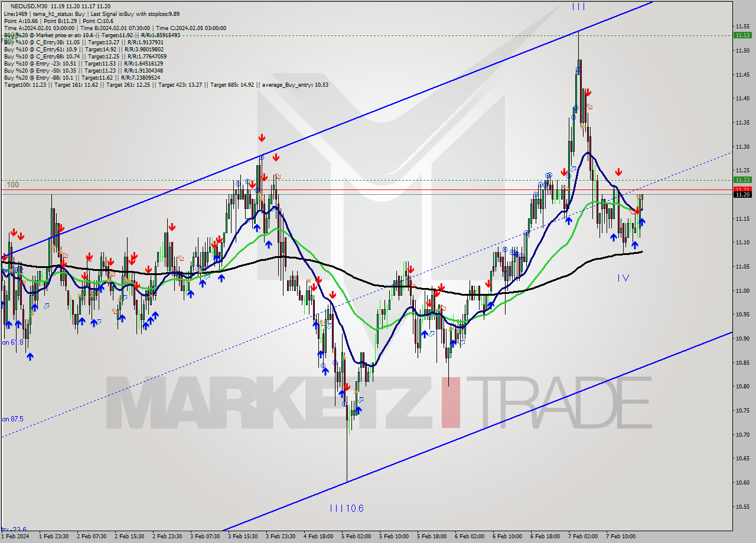Viewport: 756px width, 543px height.
Task: Click the '2 Feb 07:30' time axis label
Action: 92,537
